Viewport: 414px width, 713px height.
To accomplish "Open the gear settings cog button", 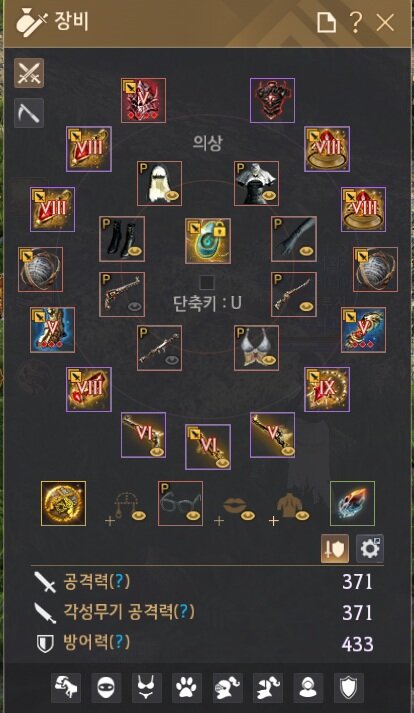I will 369,549.
